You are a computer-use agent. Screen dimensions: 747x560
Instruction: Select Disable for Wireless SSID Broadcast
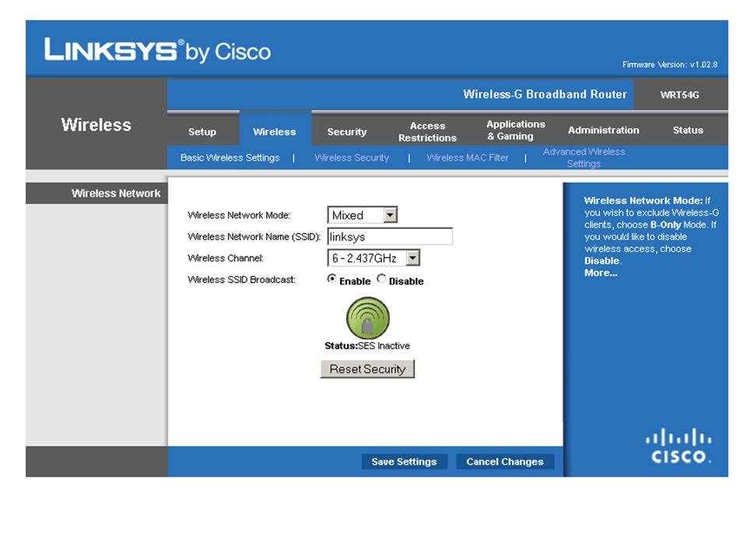(x=381, y=278)
